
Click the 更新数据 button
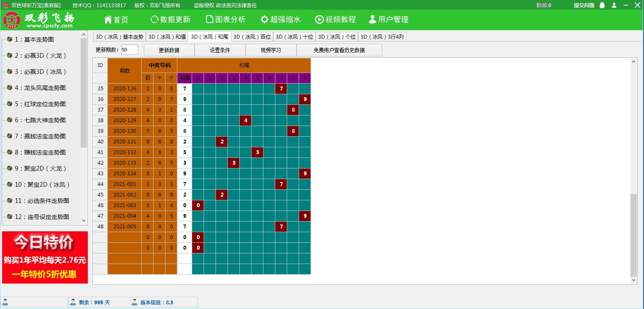coord(168,50)
